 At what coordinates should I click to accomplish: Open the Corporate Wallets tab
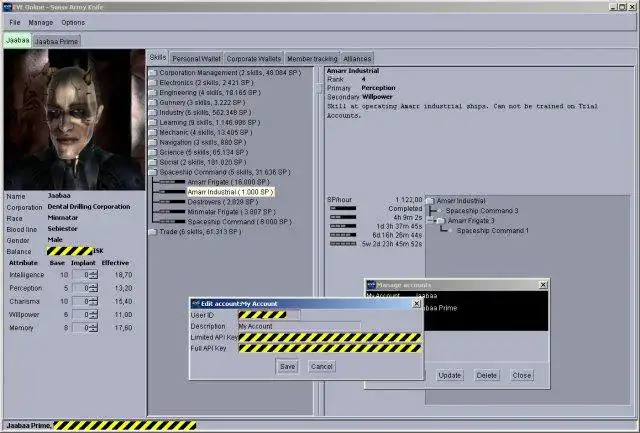(253, 59)
